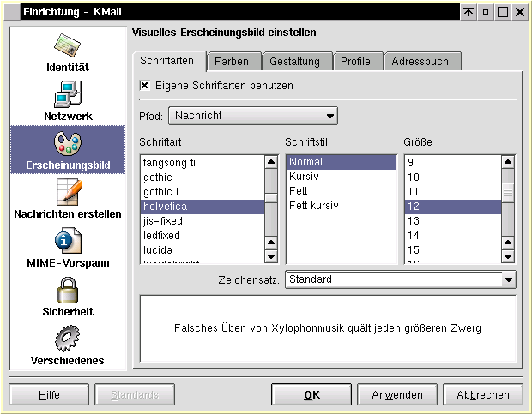Click the Anwenden button

pyautogui.click(x=396, y=395)
